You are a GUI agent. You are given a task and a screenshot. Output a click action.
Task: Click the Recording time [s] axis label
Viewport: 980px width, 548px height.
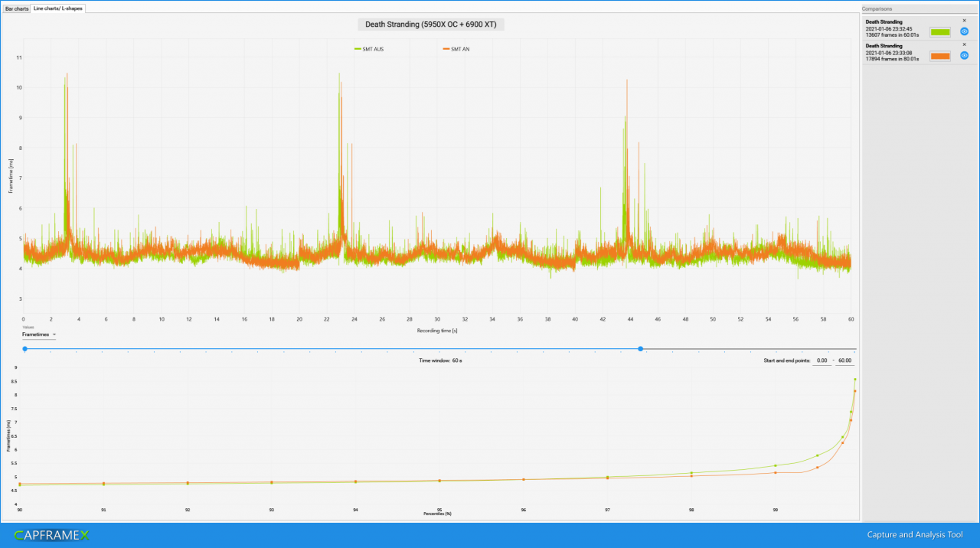(x=437, y=331)
